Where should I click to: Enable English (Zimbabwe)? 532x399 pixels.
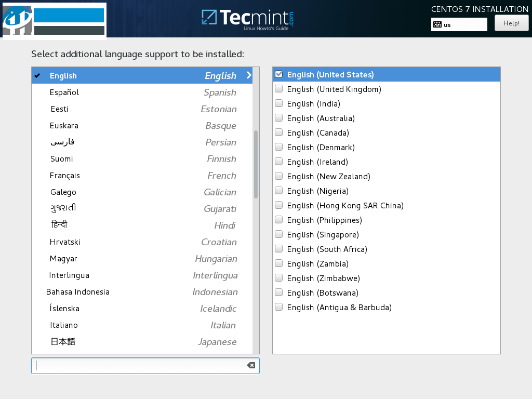[x=278, y=277]
